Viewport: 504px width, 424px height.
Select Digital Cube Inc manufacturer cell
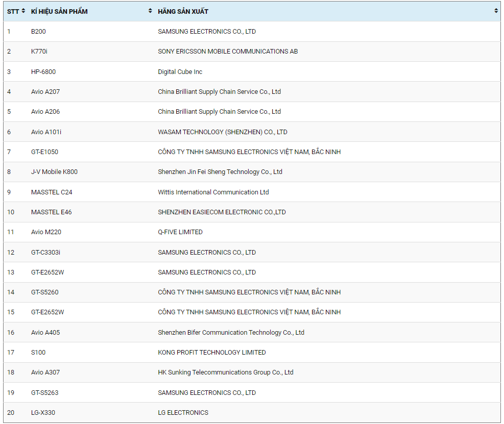click(x=180, y=72)
